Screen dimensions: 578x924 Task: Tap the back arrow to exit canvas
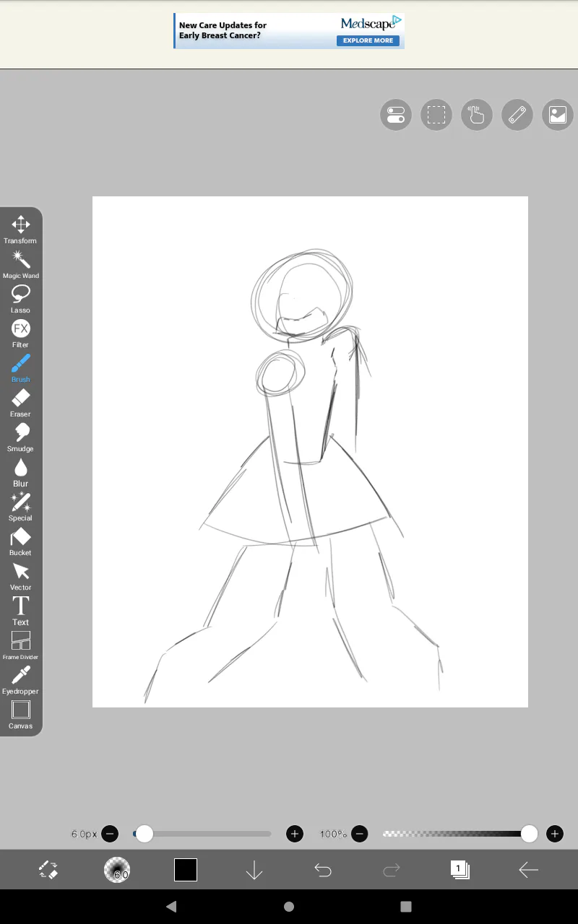tap(529, 870)
